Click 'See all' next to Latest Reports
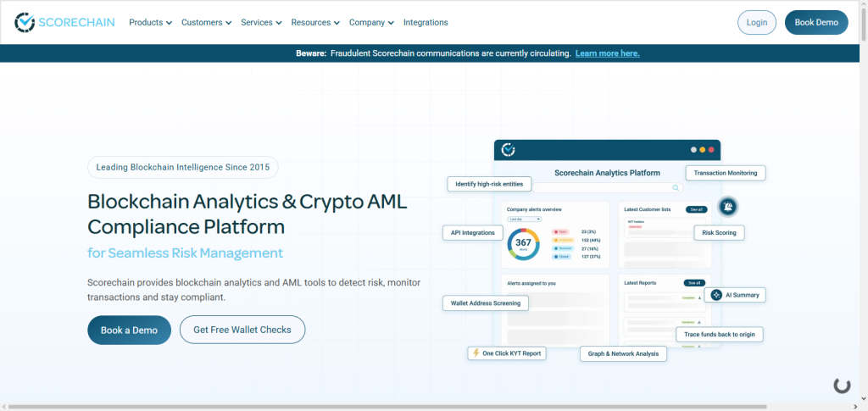This screenshot has height=411, width=868. pyautogui.click(x=694, y=283)
